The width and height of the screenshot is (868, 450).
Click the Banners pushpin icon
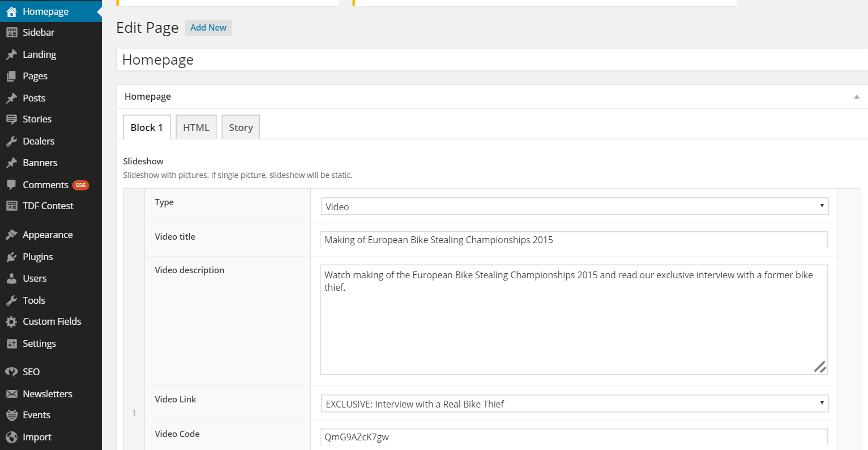tap(11, 163)
